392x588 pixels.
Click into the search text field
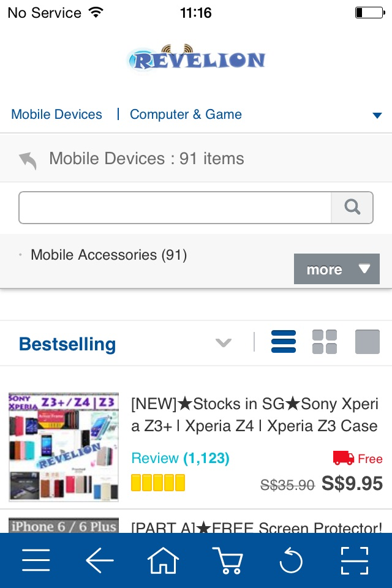pyautogui.click(x=175, y=208)
